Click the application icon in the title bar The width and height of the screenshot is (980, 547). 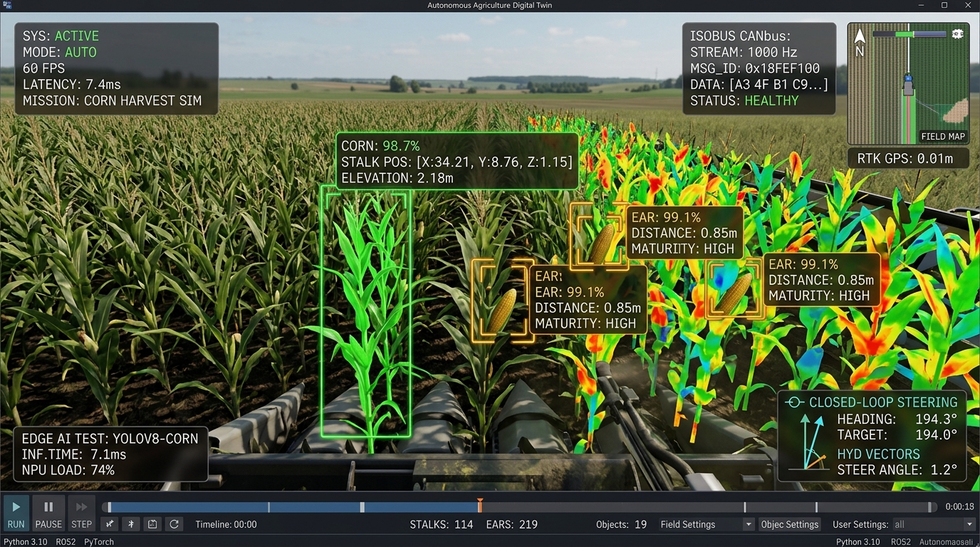point(6,5)
